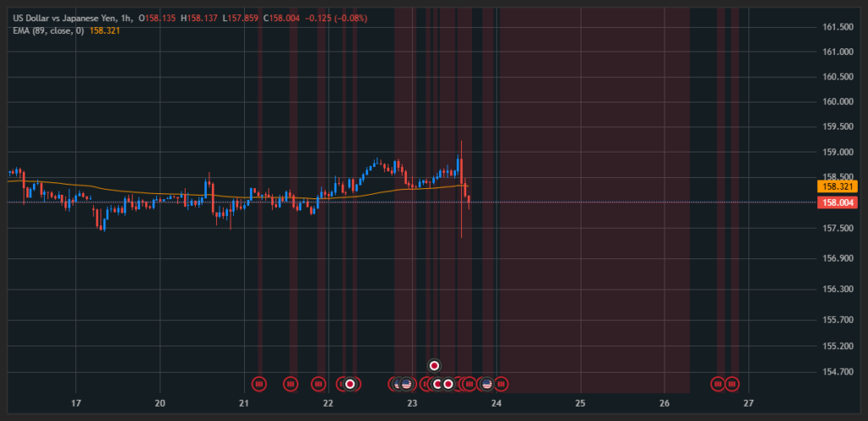Select the Japan flag event right after 22
Image resolution: width=868 pixels, height=421 pixels.
click(349, 384)
